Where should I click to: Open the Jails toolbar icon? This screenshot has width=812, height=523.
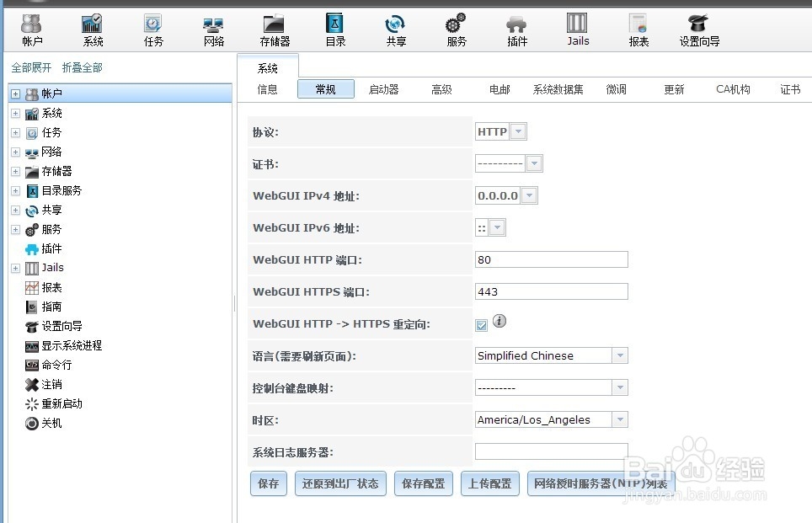click(x=577, y=30)
